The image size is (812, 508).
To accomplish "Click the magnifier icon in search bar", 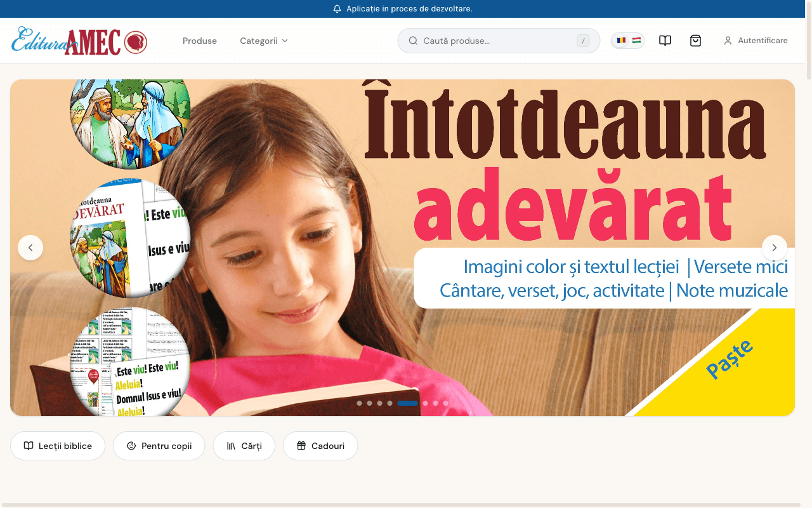I will tap(413, 40).
